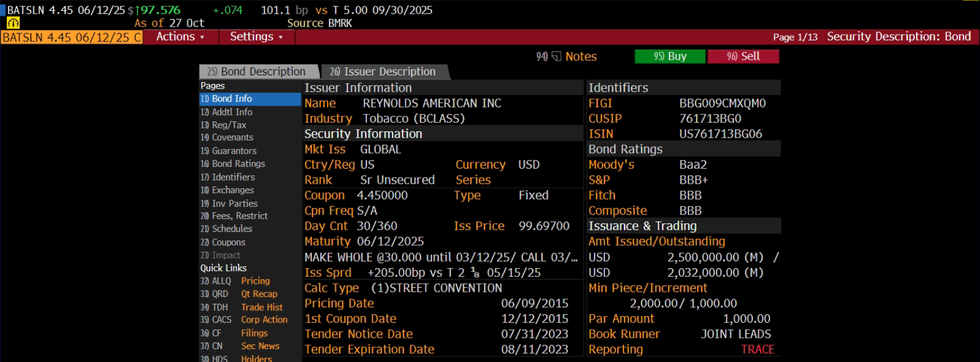Click the Fitch rating label

click(602, 196)
